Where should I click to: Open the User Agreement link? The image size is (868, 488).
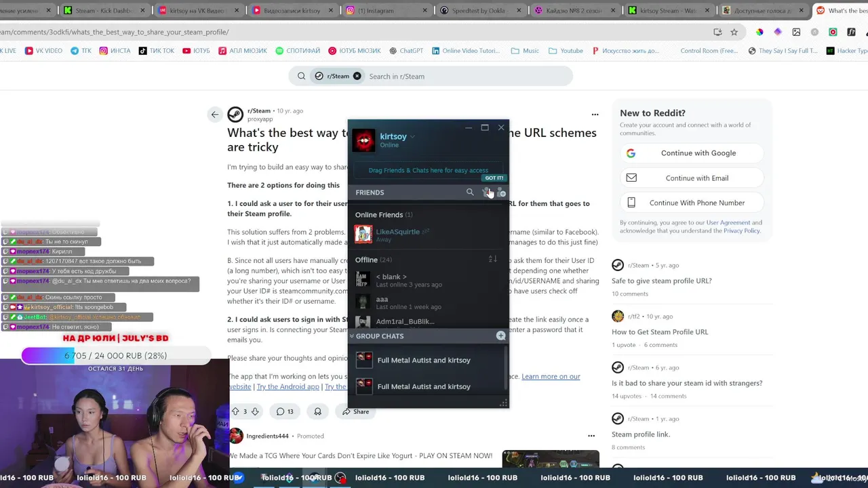(728, 222)
